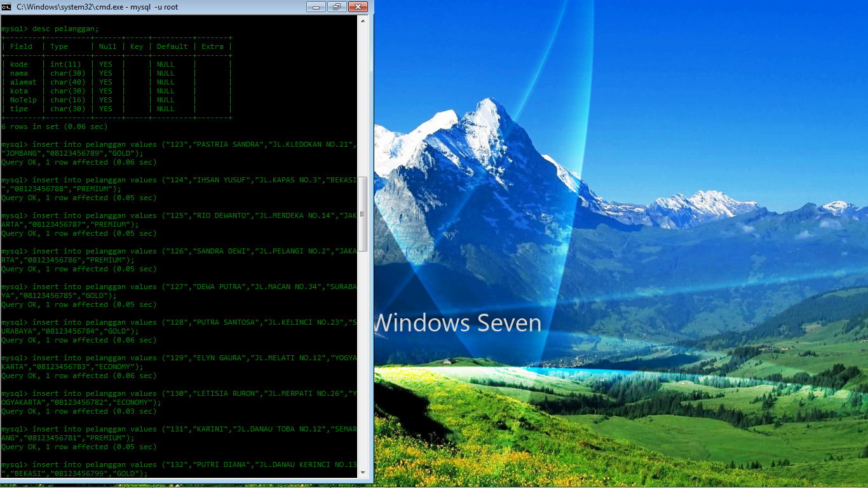Click the 'Extra' column header

point(212,46)
